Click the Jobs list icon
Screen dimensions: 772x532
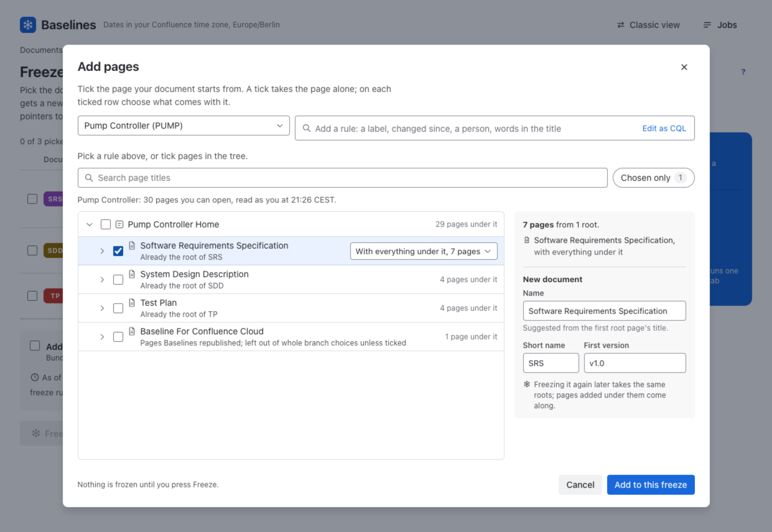(x=707, y=25)
